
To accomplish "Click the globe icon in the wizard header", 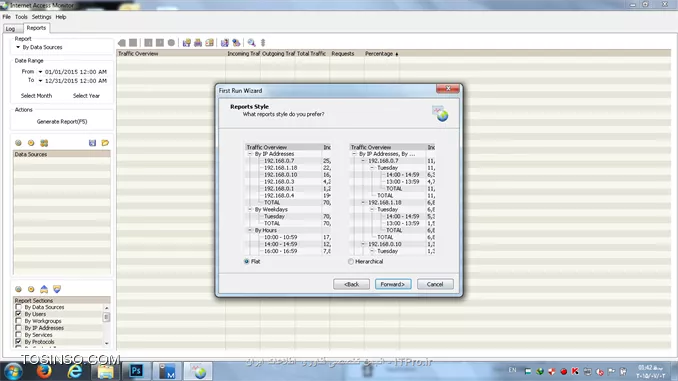I will (440, 113).
